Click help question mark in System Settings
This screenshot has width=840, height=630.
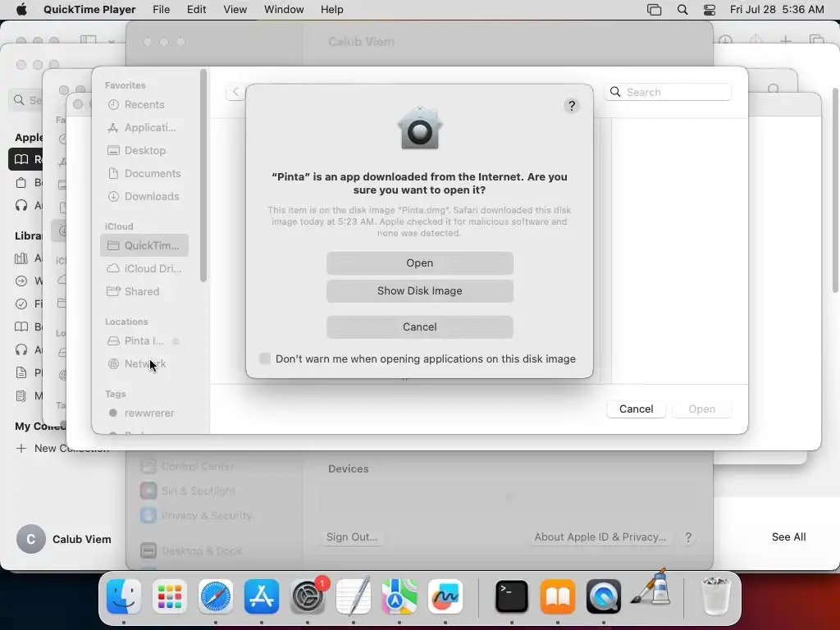pos(688,537)
